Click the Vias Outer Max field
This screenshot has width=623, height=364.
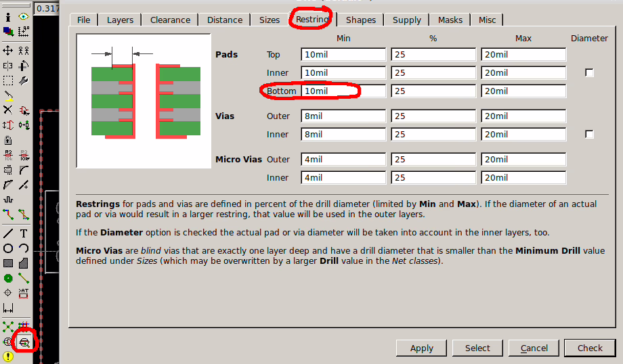523,116
